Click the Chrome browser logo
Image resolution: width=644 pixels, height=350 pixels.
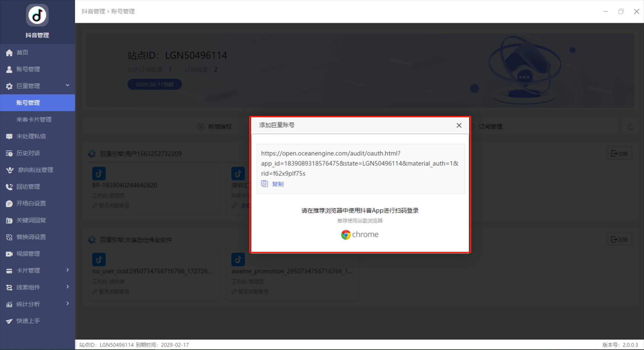[x=346, y=235]
